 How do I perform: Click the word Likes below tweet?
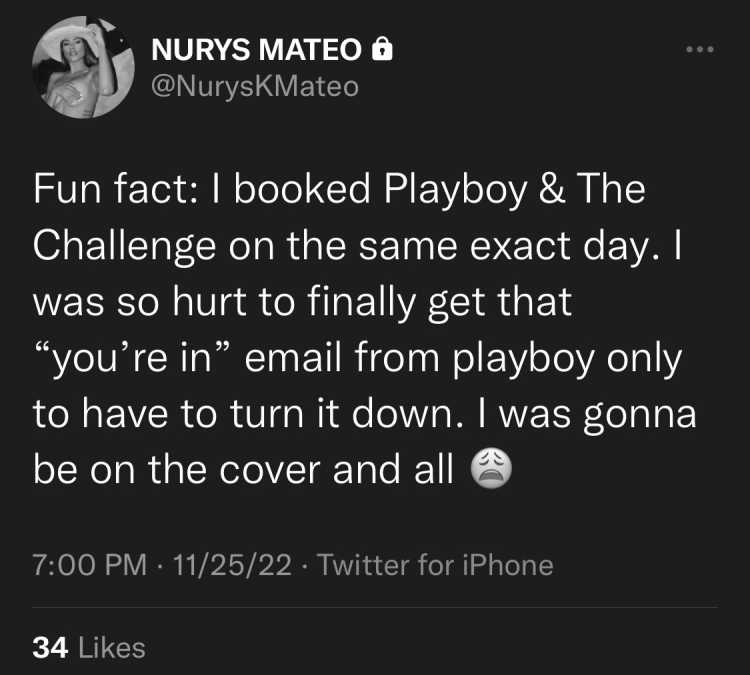111,648
